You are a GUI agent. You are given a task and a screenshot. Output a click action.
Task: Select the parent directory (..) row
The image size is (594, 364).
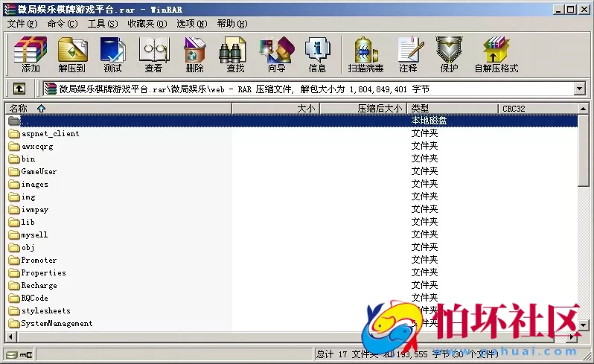click(292, 121)
